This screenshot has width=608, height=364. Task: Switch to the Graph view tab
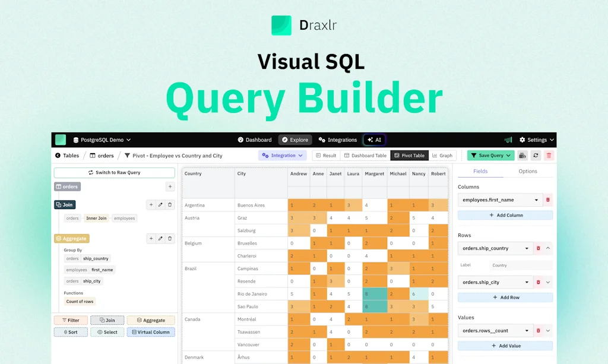[442, 156]
